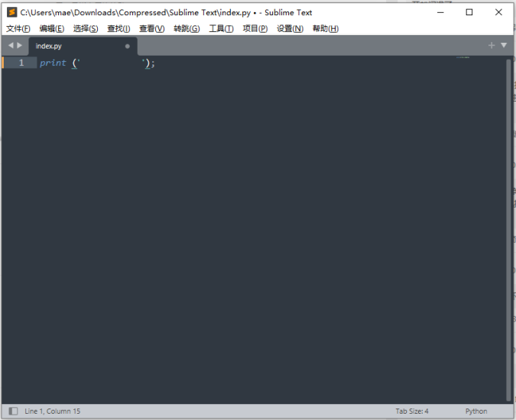Screen dimensions: 516x420
Task: Change syntax via Python status label
Action: (x=476, y=412)
